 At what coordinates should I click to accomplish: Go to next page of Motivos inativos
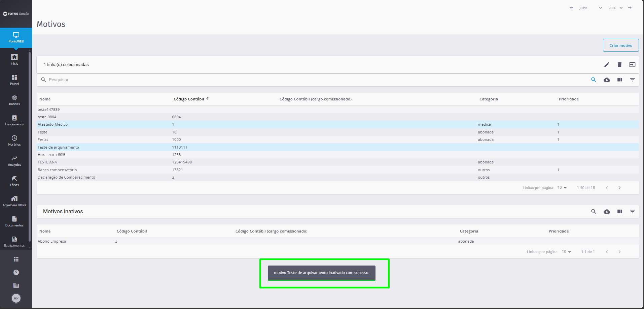click(x=619, y=252)
